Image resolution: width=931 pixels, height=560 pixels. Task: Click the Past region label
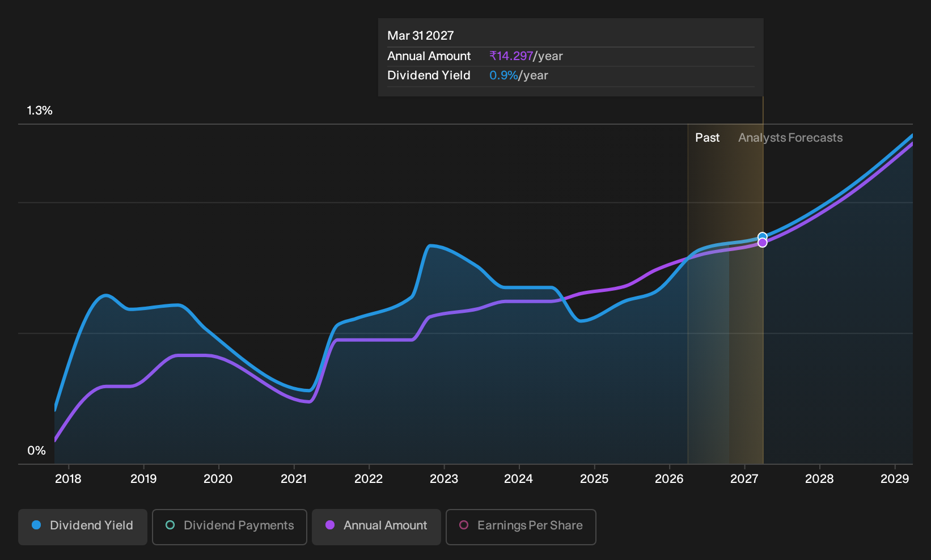(708, 138)
